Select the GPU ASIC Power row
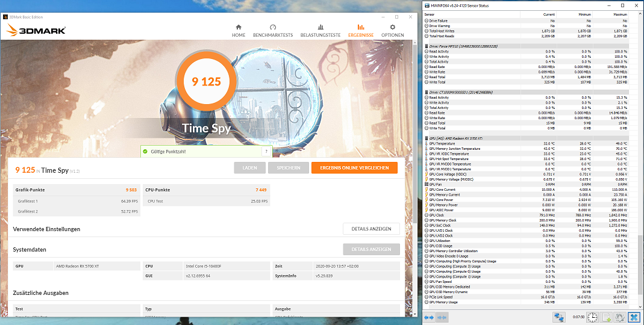Screen dimensions: 644x325 coord(526,210)
